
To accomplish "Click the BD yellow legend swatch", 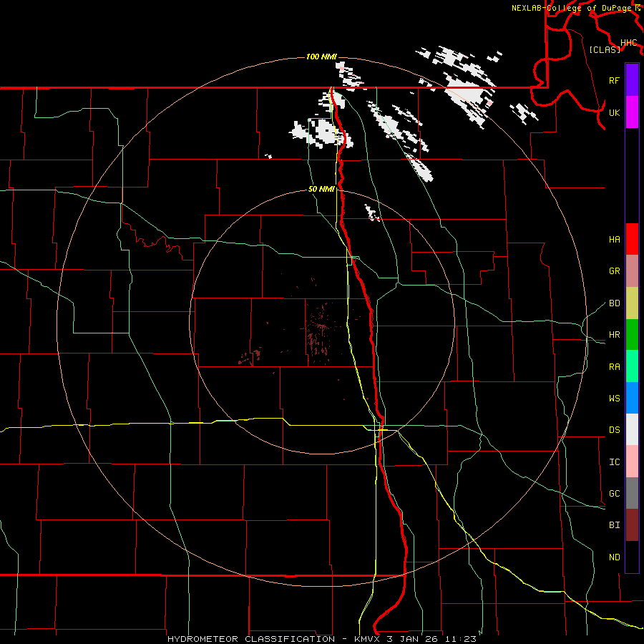I will pos(632,303).
